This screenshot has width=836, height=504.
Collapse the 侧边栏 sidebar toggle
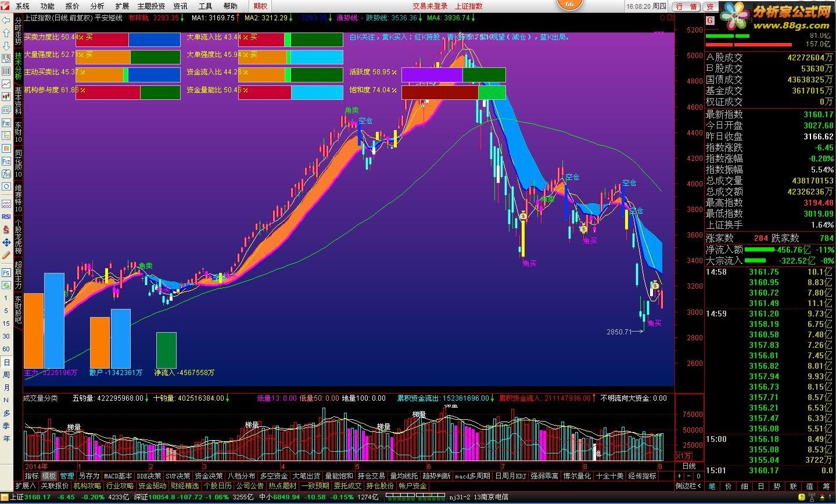pyautogui.click(x=690, y=486)
